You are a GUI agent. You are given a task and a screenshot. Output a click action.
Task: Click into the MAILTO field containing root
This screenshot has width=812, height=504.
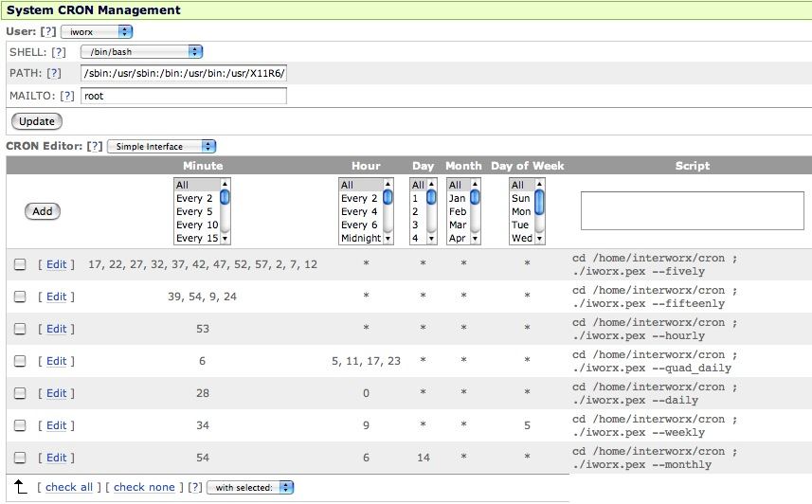click(x=183, y=96)
